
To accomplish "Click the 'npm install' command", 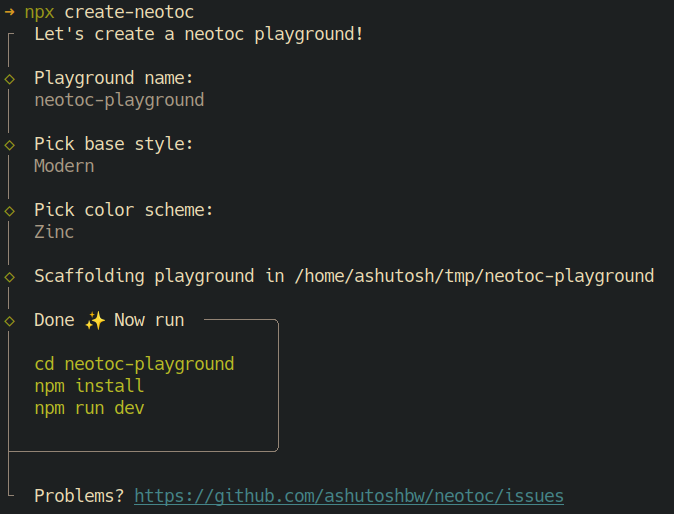I will [x=89, y=386].
